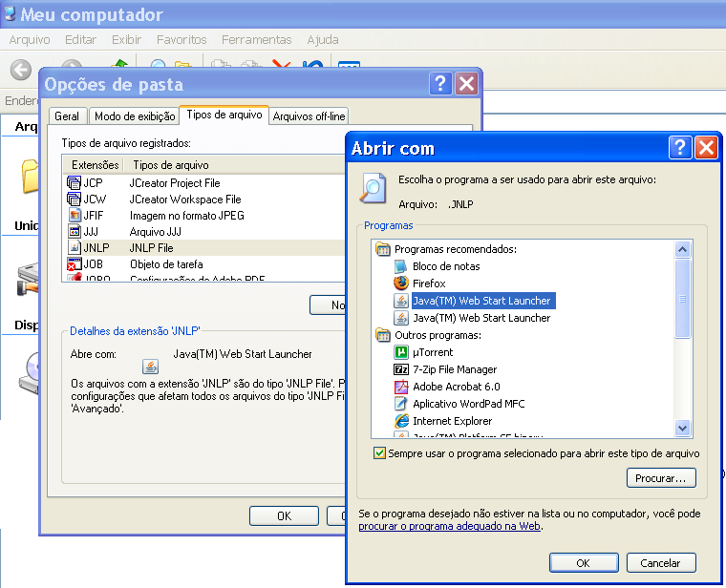The height and width of the screenshot is (588, 726).
Task: Select the Aplicativo WordPad MFC icon
Action: 400,404
